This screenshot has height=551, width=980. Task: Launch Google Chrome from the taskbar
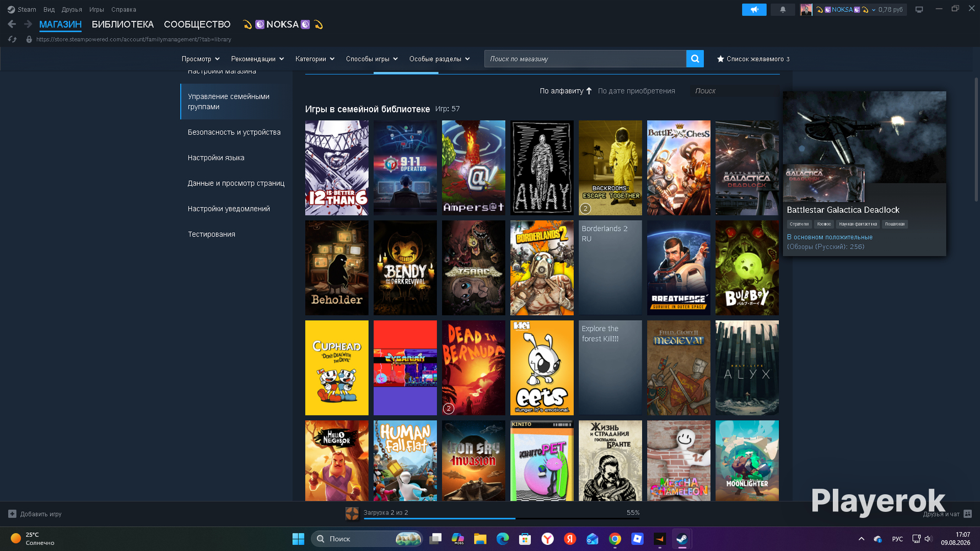coord(615,539)
